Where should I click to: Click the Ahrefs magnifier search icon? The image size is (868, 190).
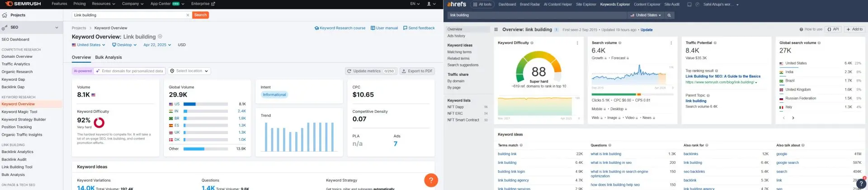669,15
